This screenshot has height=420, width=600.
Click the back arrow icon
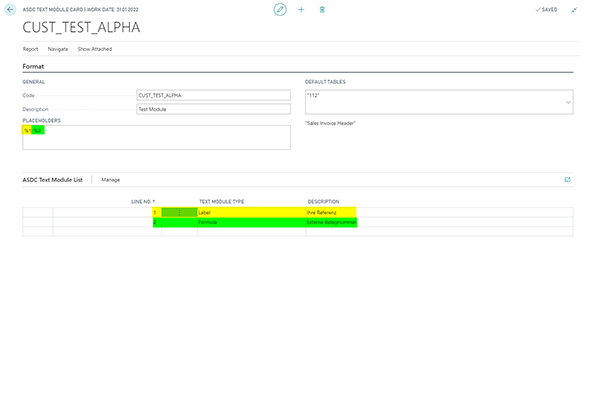tap(11, 9)
